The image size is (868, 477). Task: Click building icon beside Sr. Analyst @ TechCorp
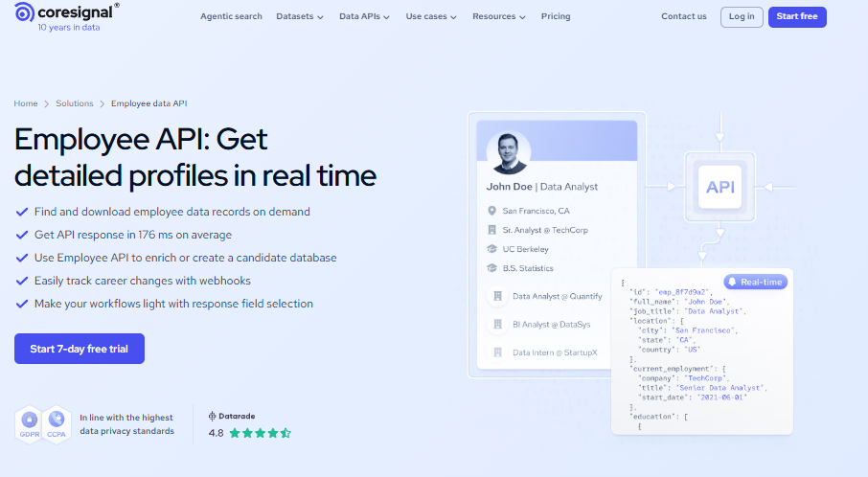point(491,230)
